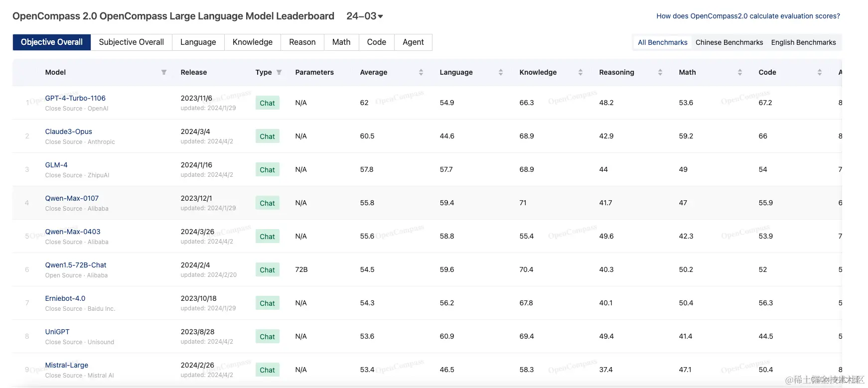Screen dimensions: 868x388
Task: Sort by the Math column arrows
Action: click(740, 72)
